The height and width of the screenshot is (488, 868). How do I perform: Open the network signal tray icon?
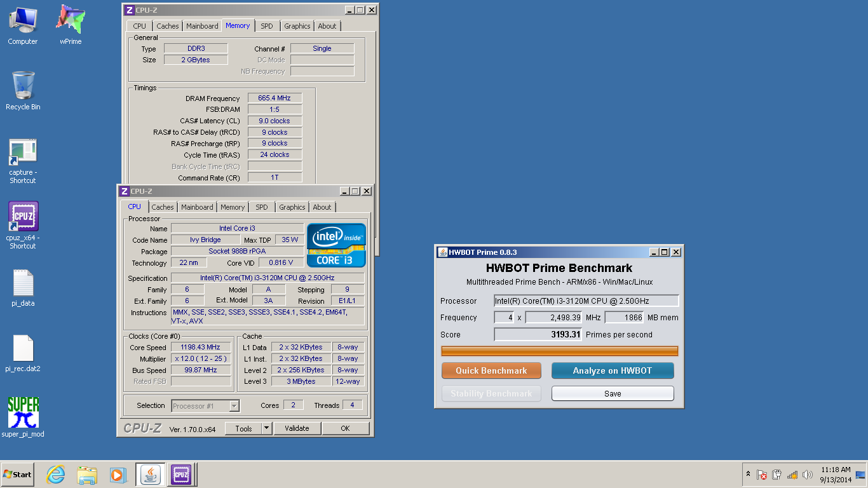coord(792,475)
